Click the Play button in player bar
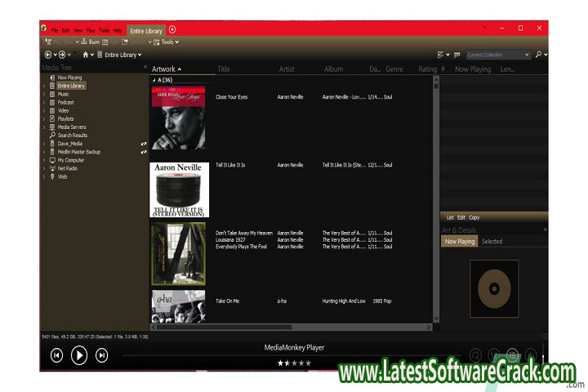The width and height of the screenshot is (588, 392). tap(79, 354)
